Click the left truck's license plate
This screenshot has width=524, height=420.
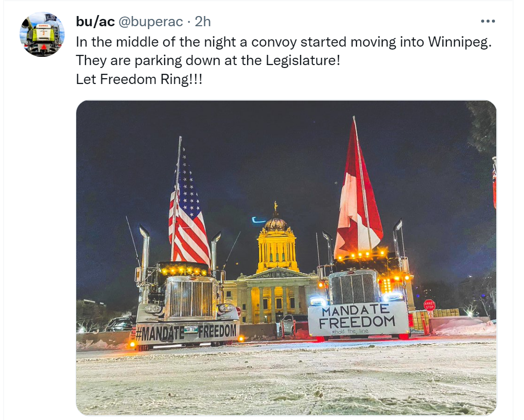[191, 329]
